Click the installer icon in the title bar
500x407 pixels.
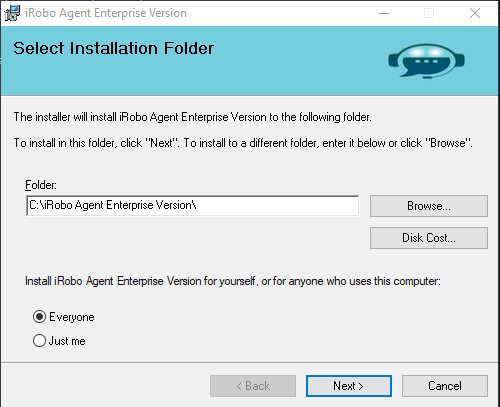(x=12, y=13)
